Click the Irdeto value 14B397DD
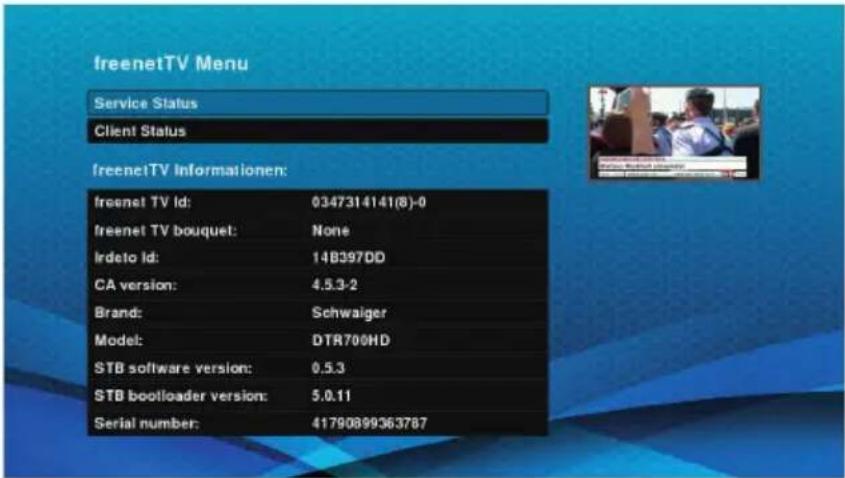This screenshot has width=845, height=478. (348, 258)
